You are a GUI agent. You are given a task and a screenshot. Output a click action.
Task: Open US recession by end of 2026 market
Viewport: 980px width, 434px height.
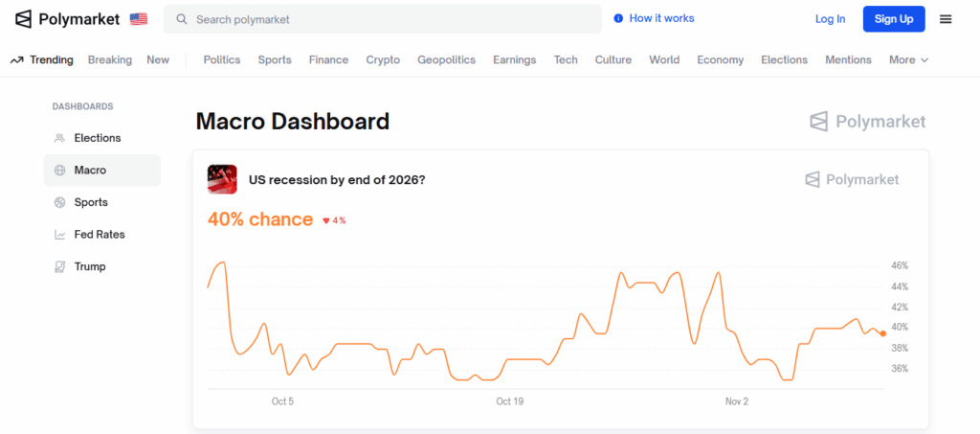coord(336,179)
